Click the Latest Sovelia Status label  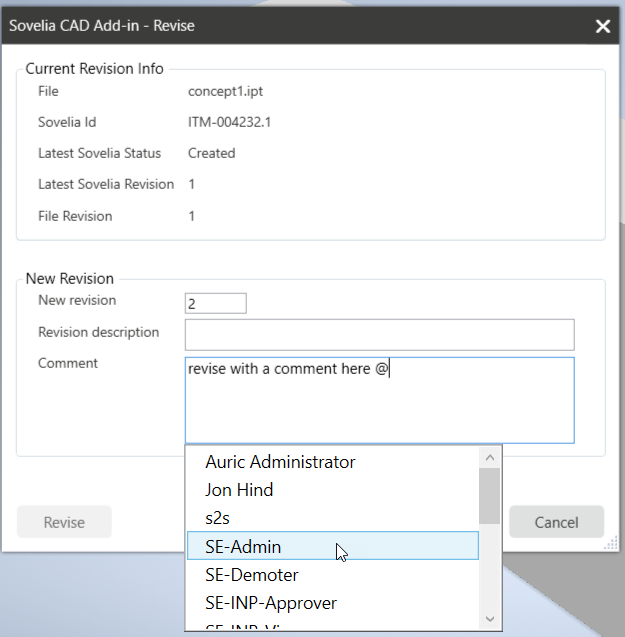point(100,153)
